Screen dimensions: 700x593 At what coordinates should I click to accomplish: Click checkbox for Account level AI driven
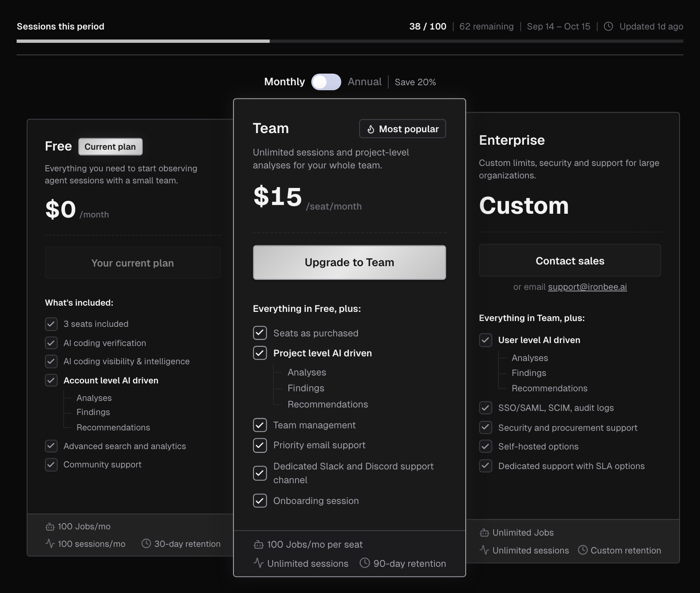click(x=51, y=380)
